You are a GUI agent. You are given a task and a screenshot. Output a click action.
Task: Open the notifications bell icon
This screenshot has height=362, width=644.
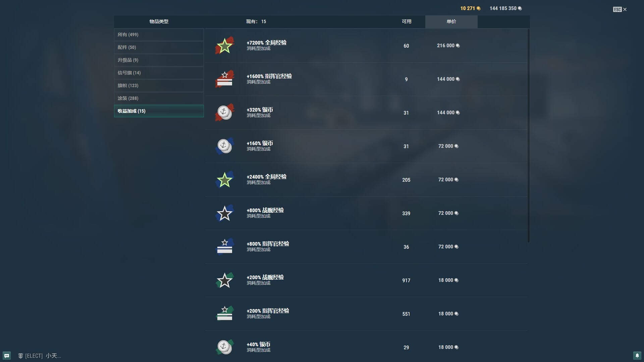point(637,356)
